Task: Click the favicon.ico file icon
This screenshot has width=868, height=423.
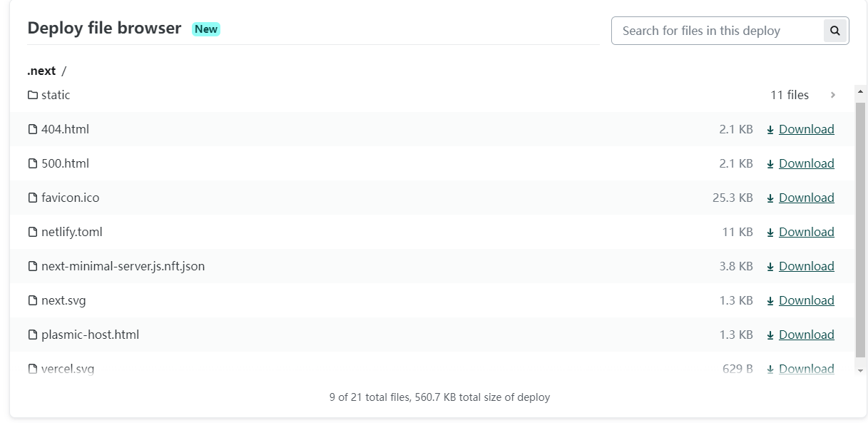Action: (x=32, y=198)
